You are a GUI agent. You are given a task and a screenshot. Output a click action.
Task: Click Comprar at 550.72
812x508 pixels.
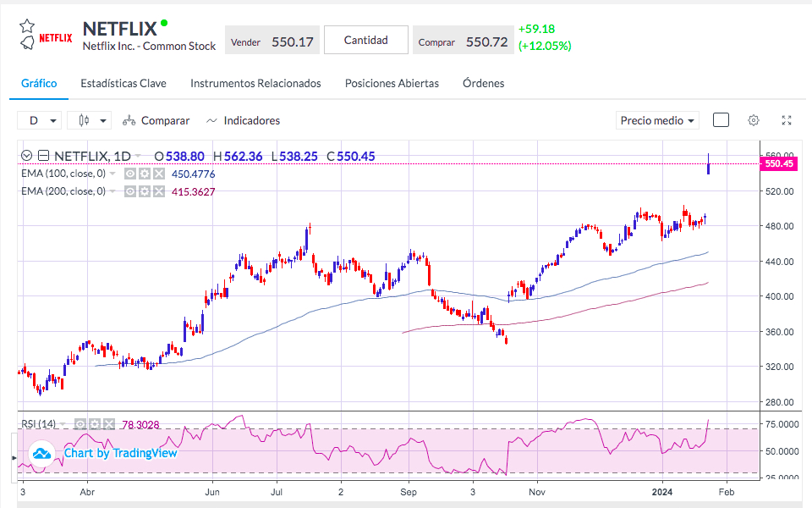[x=464, y=40]
